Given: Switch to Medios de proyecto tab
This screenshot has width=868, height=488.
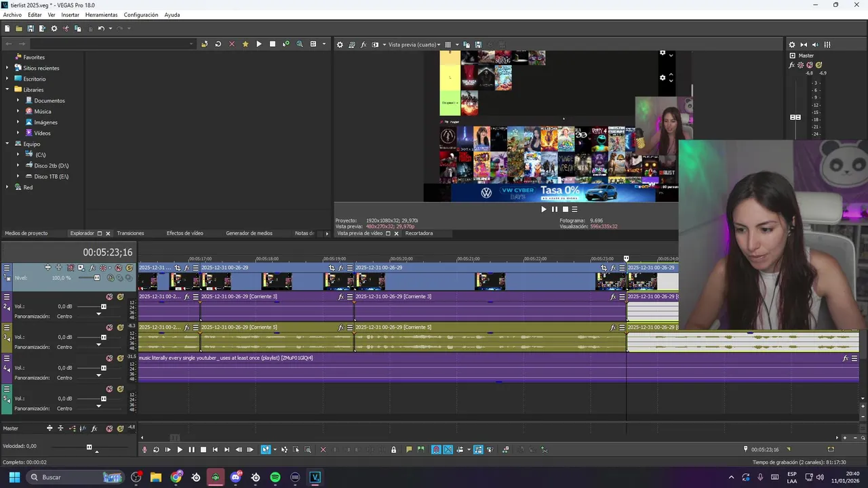Looking at the screenshot, I should [x=26, y=233].
